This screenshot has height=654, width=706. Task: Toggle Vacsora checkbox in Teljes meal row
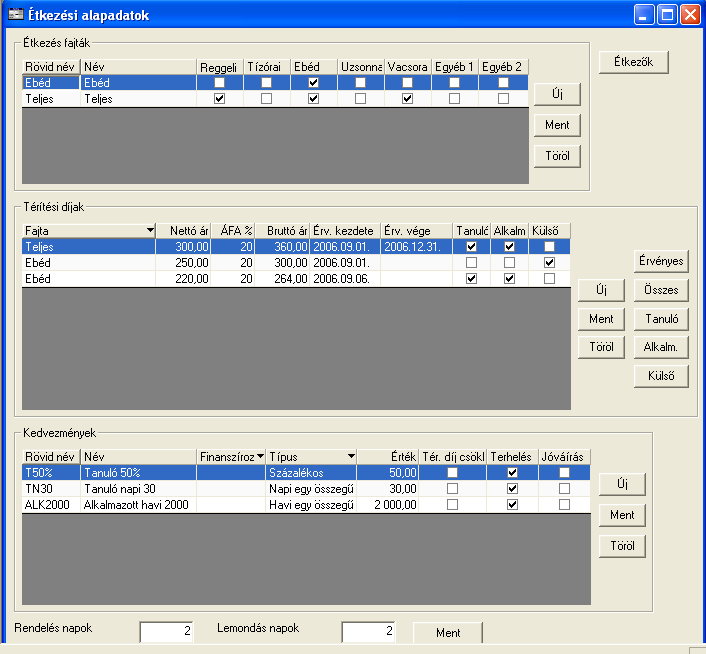[x=407, y=99]
